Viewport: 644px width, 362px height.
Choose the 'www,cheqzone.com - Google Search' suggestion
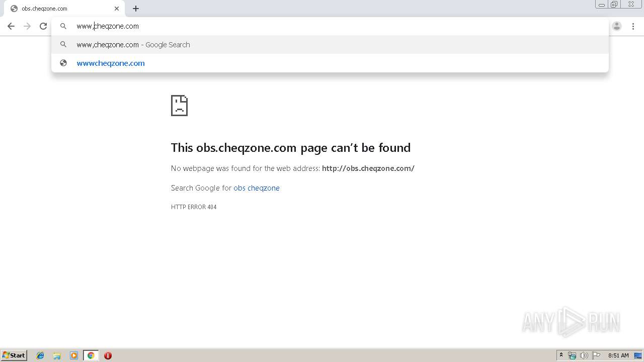[x=330, y=45]
